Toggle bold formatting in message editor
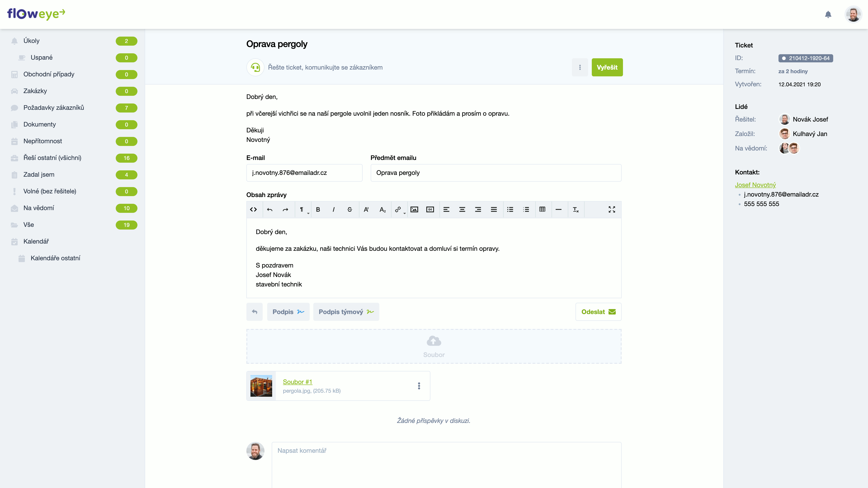Screen dimensions: 868x488 (x=318, y=209)
